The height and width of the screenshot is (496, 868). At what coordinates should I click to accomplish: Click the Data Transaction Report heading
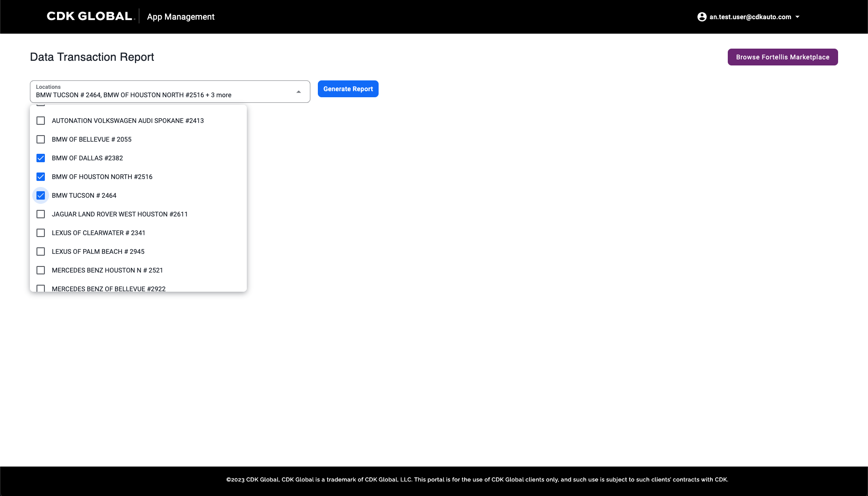point(92,57)
